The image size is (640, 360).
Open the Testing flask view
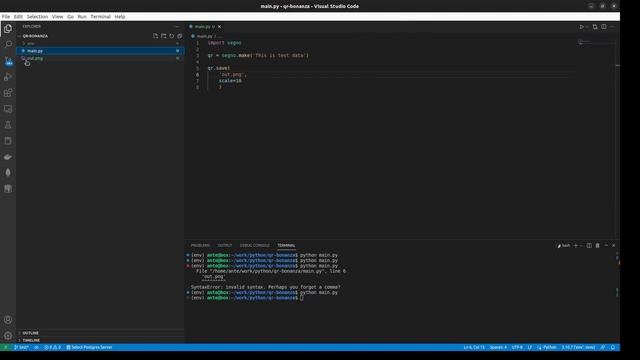point(8,125)
